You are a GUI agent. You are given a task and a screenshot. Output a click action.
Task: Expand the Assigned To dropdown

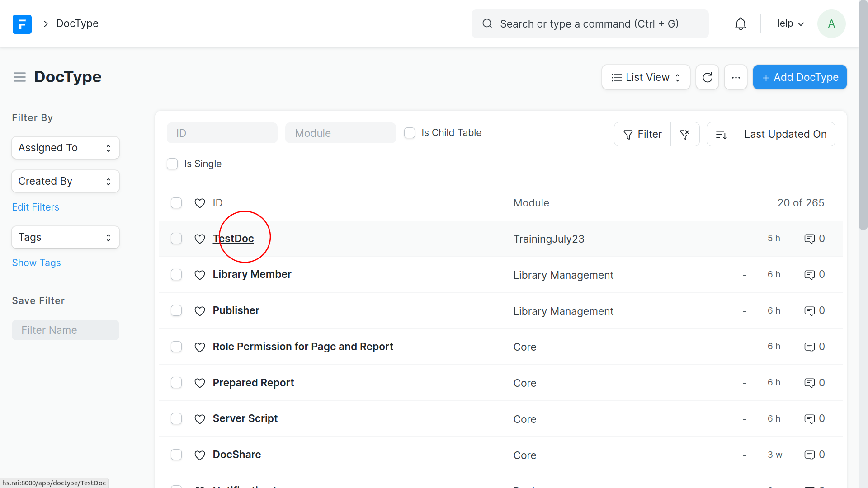click(x=66, y=148)
